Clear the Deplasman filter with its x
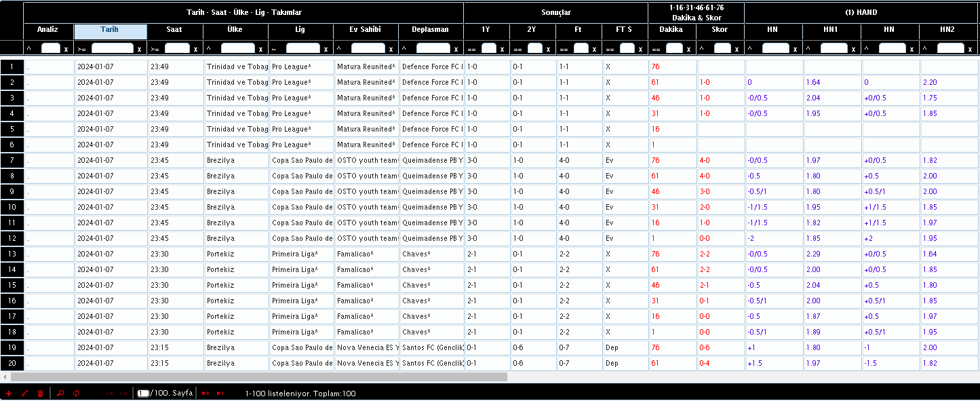Viewport: 980px width, 401px height. tap(456, 49)
